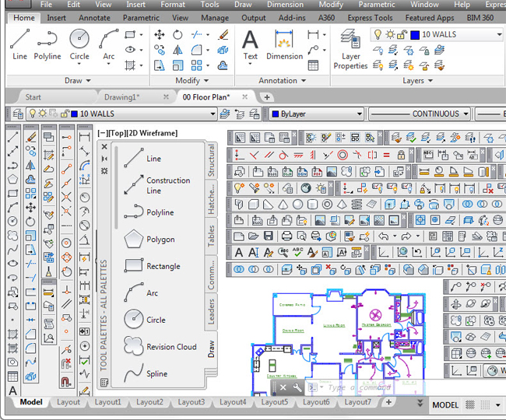The image size is (506, 420).
Task: Close the command line with X button
Action: [x=283, y=387]
